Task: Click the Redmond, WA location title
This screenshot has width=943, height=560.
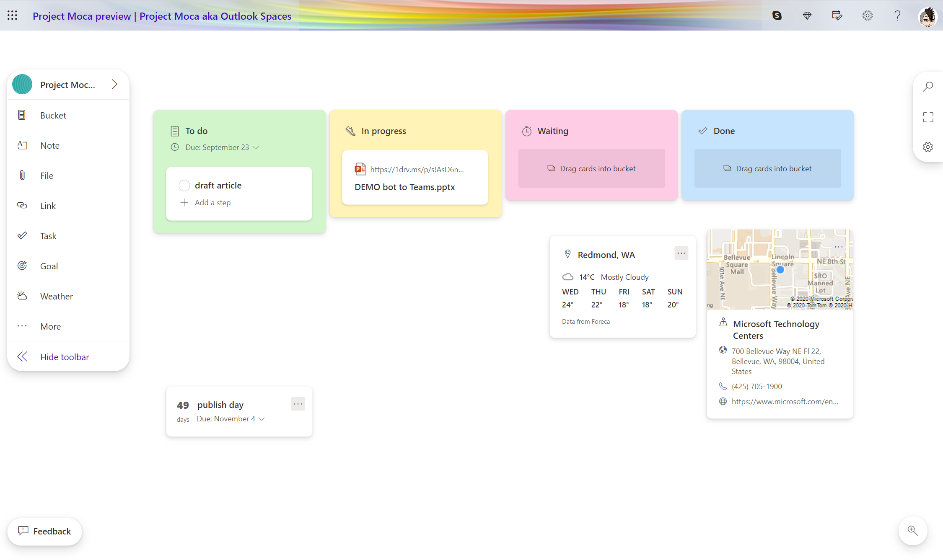Action: [606, 255]
